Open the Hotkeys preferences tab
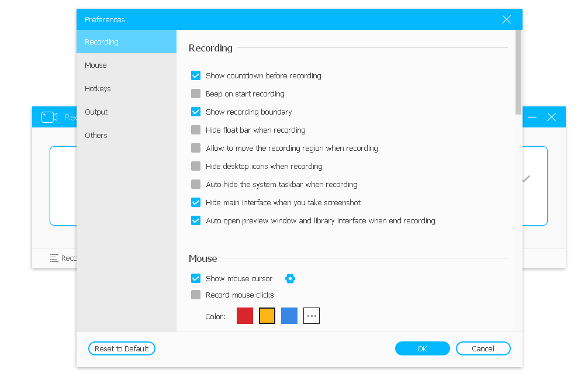Screen dimensions: 588x380 click(x=126, y=88)
